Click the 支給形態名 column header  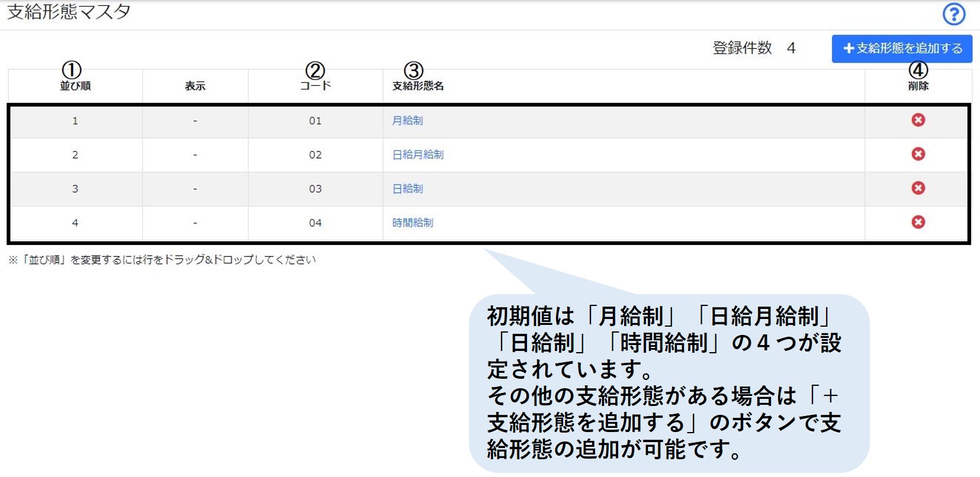[x=417, y=86]
